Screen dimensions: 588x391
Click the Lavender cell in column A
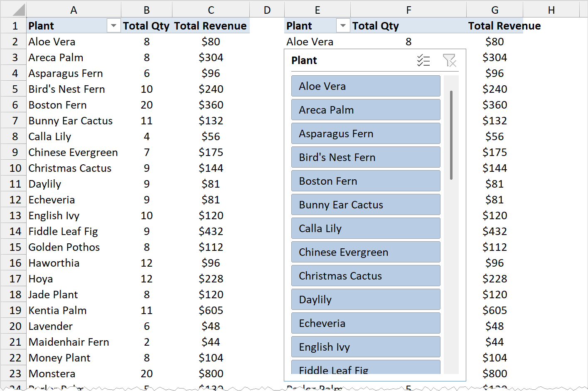point(74,326)
